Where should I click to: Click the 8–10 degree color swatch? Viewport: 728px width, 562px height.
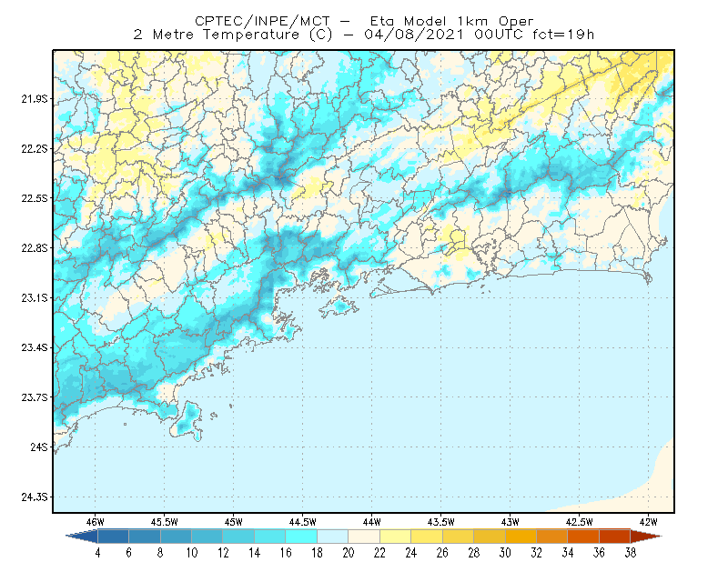176,537
